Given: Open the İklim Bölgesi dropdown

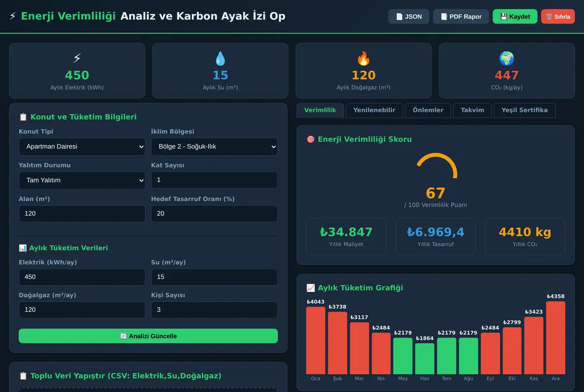Looking at the screenshot, I should [x=215, y=146].
